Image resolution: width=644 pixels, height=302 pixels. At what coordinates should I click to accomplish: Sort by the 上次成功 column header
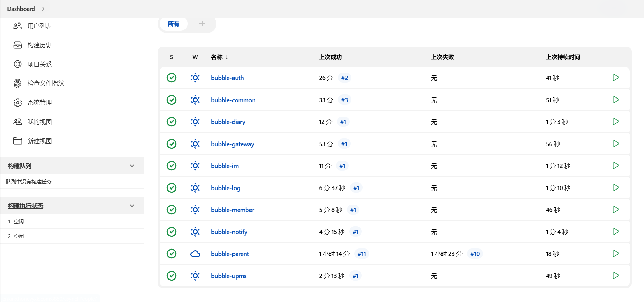[x=330, y=57]
